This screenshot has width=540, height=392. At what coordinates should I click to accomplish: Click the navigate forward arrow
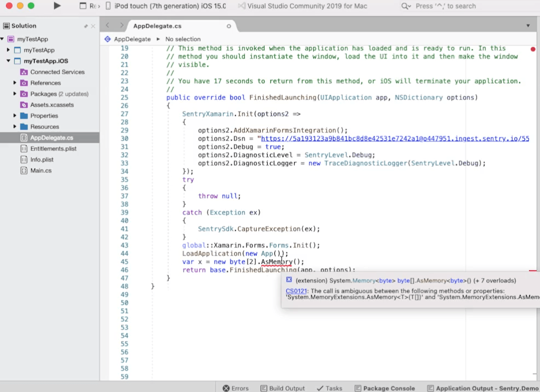(122, 25)
